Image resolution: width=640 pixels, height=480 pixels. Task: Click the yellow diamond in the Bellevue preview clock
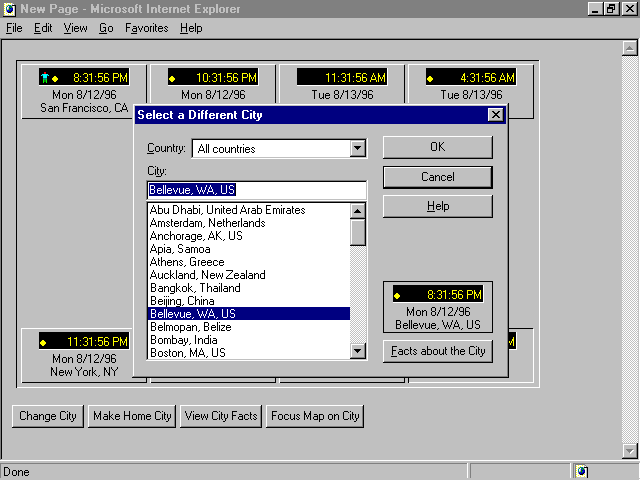[x=398, y=295]
